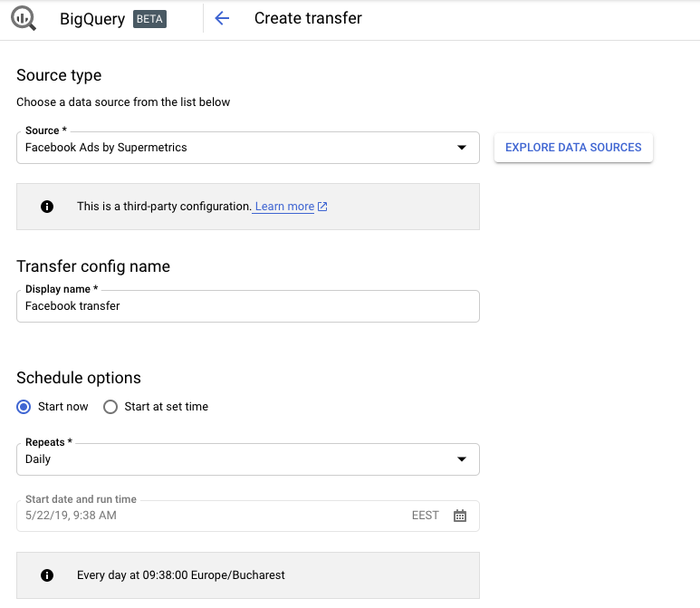Click the Schedule options heading
Screen dimensions: 700x608
click(x=79, y=378)
